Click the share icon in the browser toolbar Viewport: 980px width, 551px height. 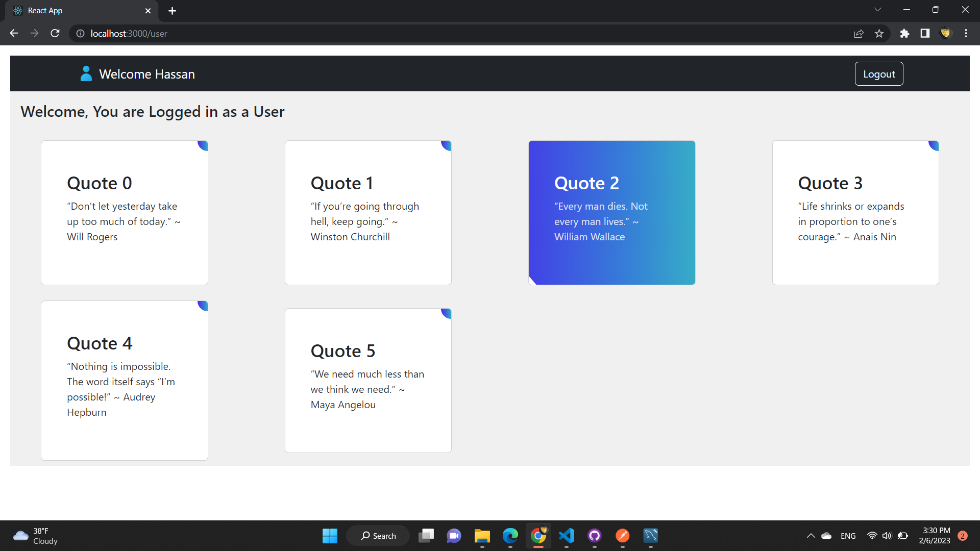[x=859, y=33]
